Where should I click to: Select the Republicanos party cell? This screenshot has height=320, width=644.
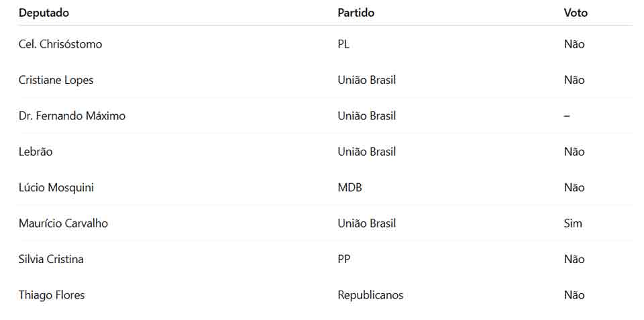tap(370, 295)
